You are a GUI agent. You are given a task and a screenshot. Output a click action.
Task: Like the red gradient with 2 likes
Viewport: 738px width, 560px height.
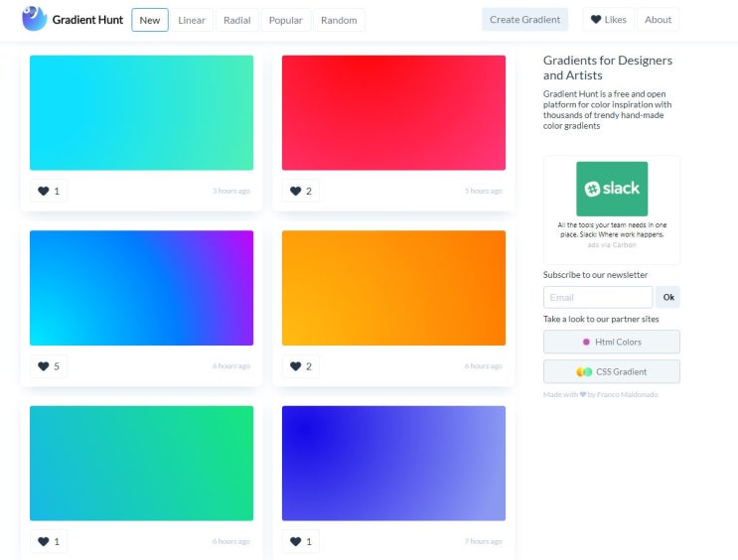point(301,191)
